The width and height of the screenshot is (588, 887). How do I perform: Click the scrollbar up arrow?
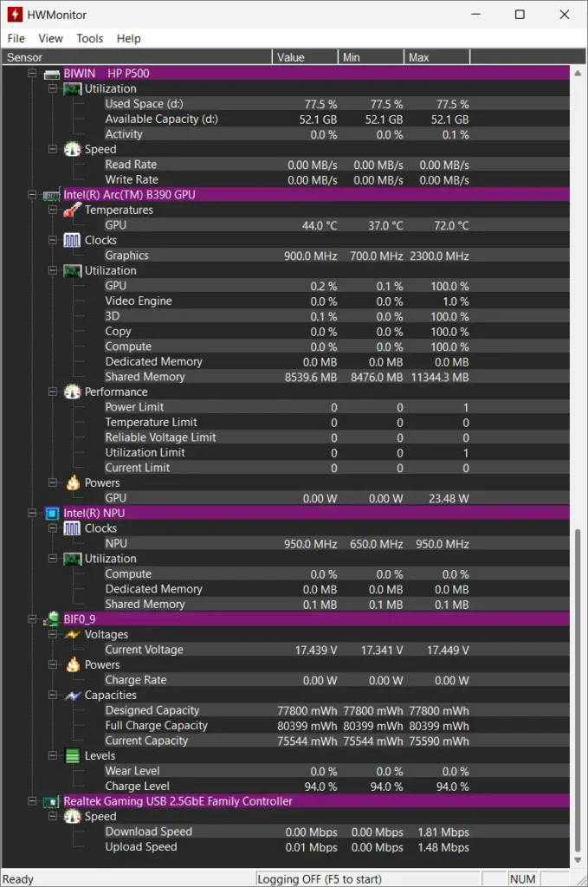point(578,74)
